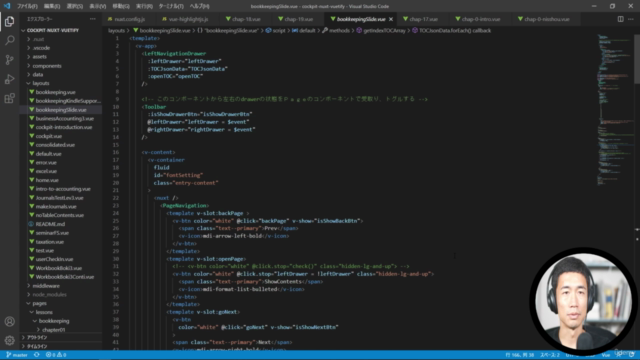Open the Run and Debug view icon
The image size is (640, 360).
9,79
